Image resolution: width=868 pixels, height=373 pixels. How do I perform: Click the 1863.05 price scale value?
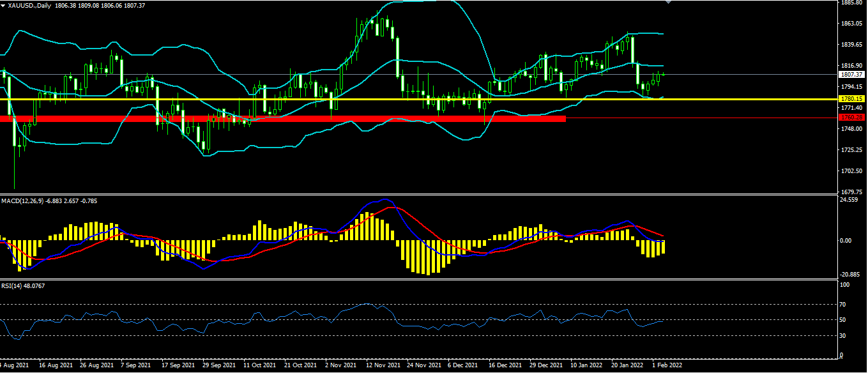[x=852, y=24]
